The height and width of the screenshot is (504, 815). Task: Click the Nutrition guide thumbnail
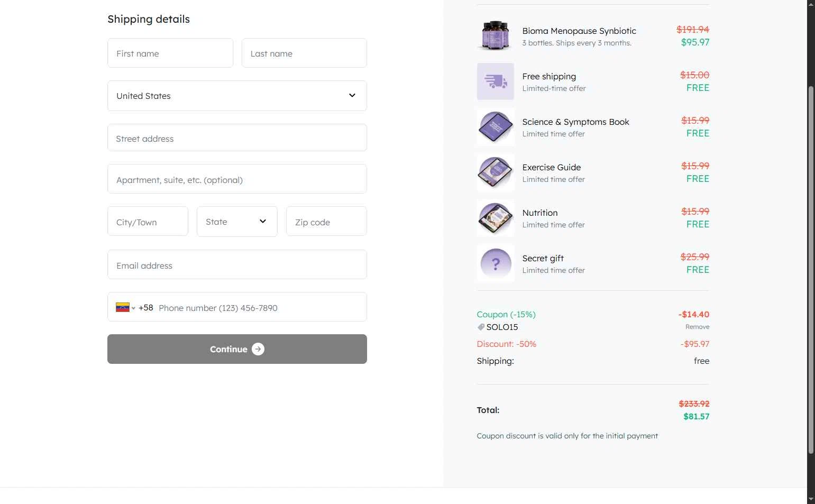(496, 218)
